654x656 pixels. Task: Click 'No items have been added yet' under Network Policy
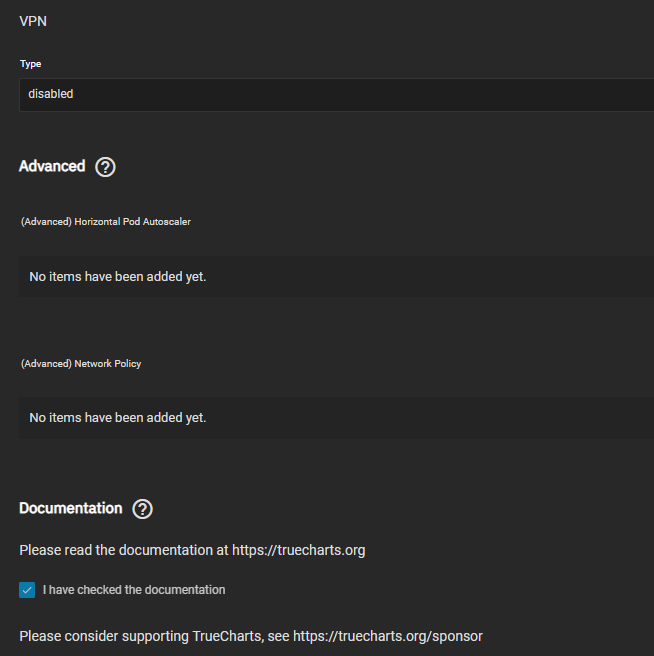pyautogui.click(x=118, y=418)
